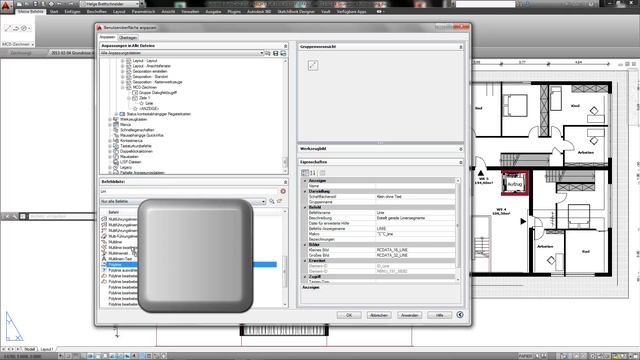Open the Einfügen ribbon tab
Screen dimensions: 640x360
tap(72, 11)
